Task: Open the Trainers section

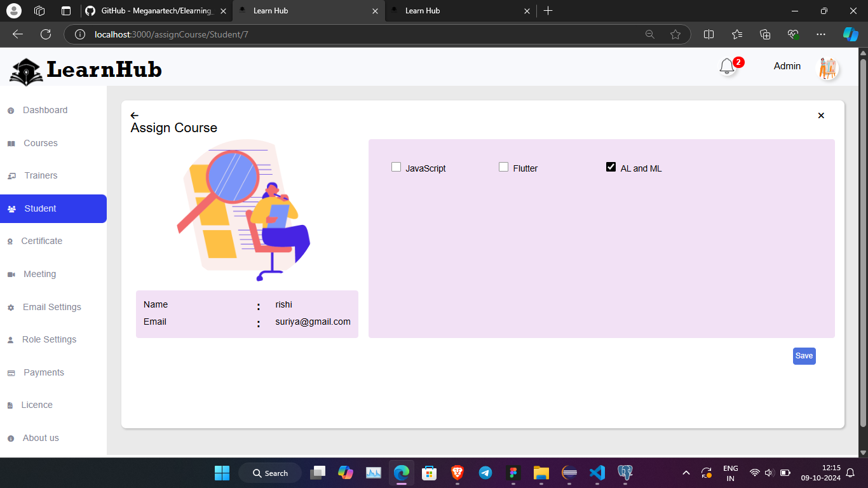Action: click(39, 175)
